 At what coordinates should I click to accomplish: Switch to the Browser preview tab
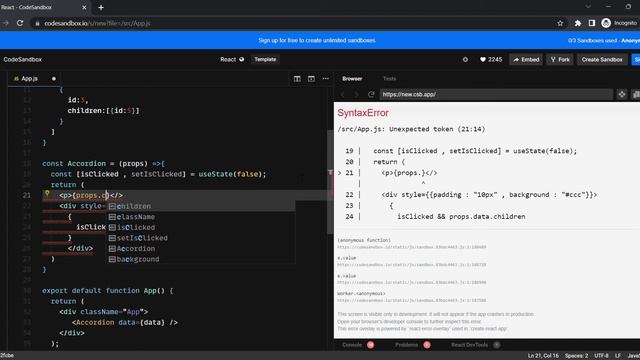[352, 78]
